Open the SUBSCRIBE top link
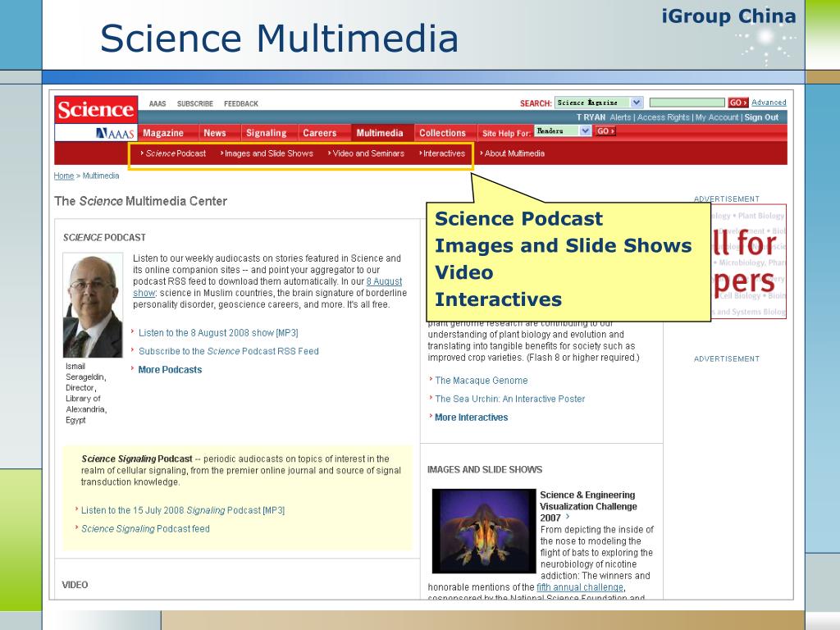Viewport: 840px width, 630px height. (195, 103)
